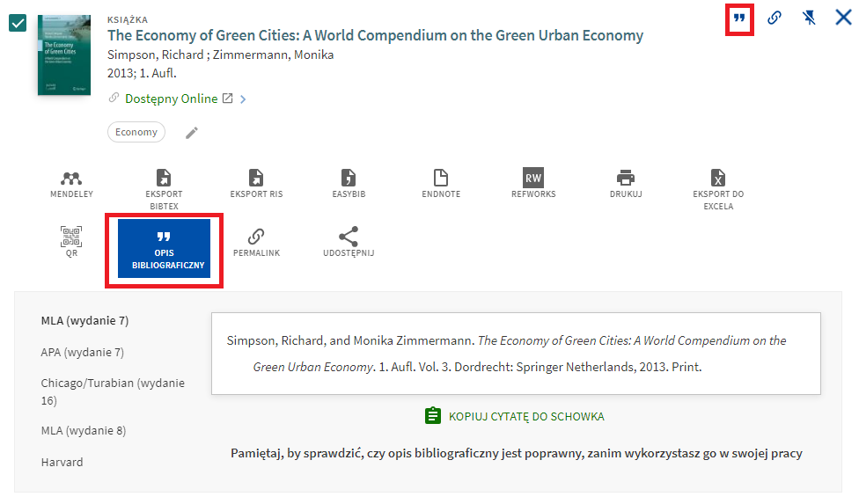Screen dimensions: 859x504
Task: Click Kopiuj cytatę do schowka
Action: [515, 416]
